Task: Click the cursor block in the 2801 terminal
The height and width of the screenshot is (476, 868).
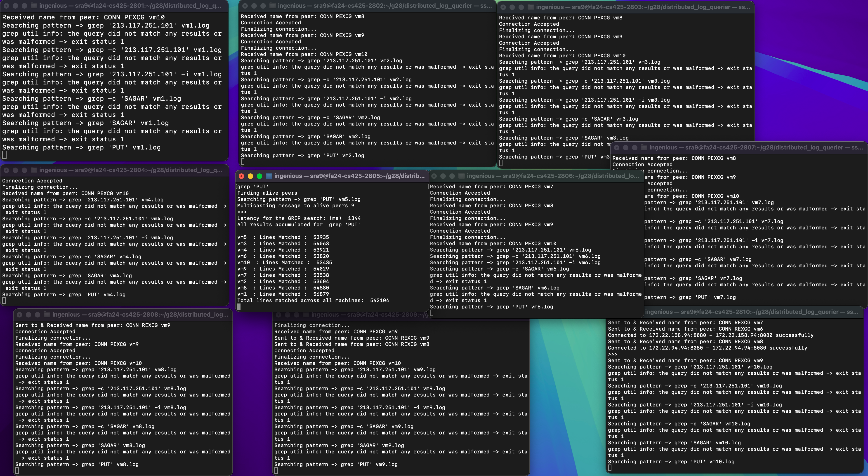Action: [x=4, y=155]
